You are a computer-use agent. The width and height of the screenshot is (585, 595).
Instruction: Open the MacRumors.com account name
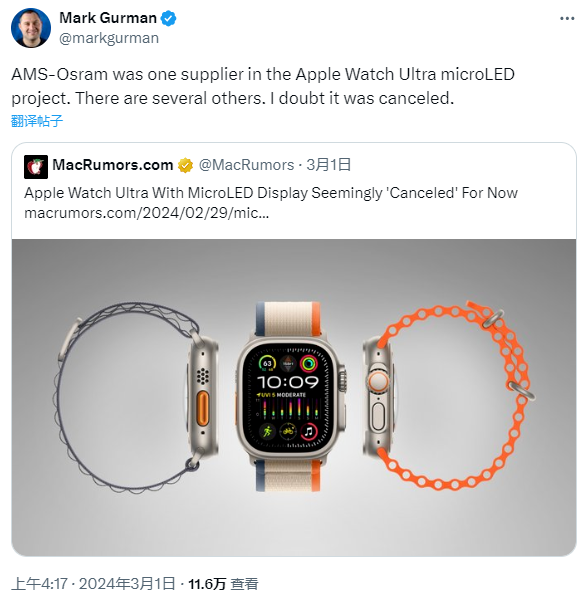(113, 165)
